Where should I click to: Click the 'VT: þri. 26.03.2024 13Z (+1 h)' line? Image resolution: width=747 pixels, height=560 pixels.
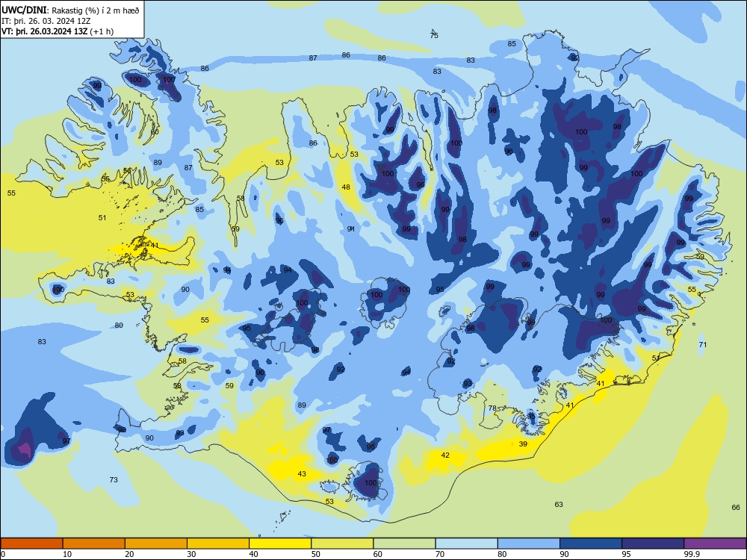(58, 31)
